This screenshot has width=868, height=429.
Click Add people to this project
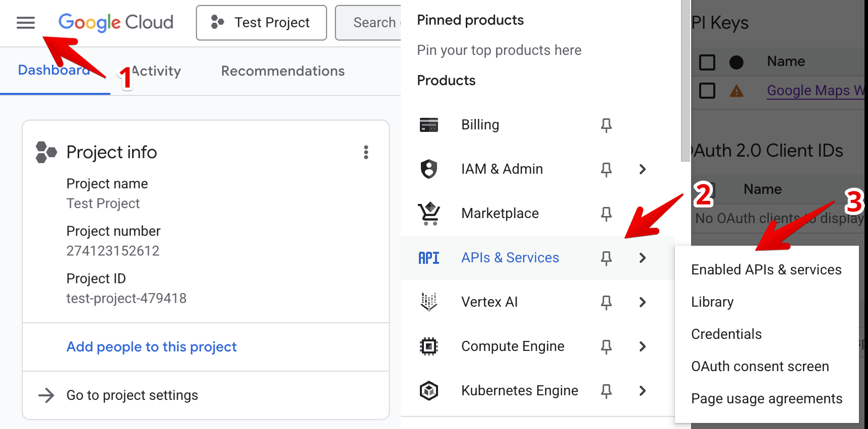pos(151,347)
